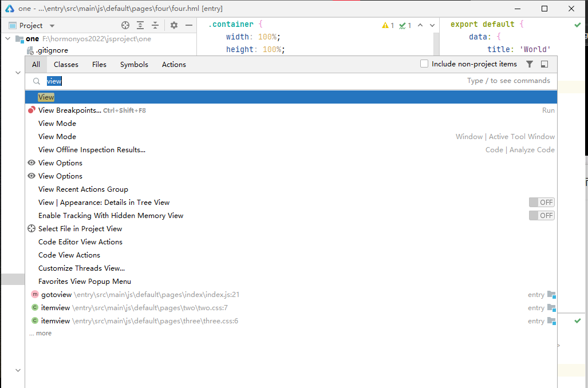The height and width of the screenshot is (388, 588).
Task: Collapse all nodes in Project panel
Action: [155, 26]
